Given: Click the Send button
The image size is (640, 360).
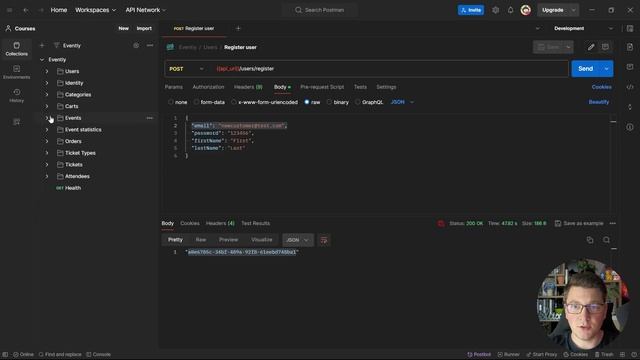Looking at the screenshot, I should tap(586, 69).
